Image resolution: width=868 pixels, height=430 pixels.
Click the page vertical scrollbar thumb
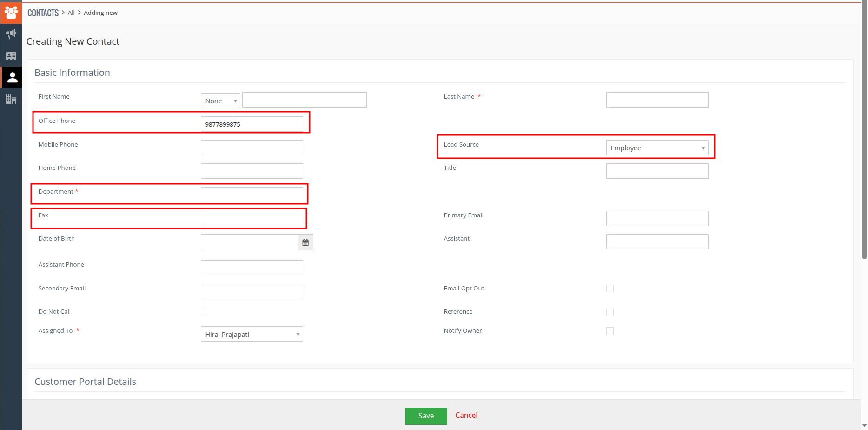click(x=864, y=130)
